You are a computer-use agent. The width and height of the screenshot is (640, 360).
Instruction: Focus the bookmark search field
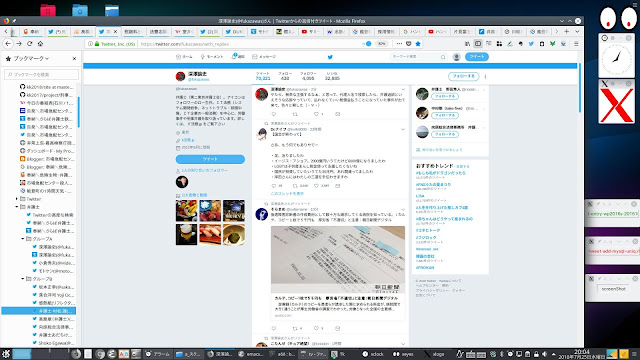tap(42, 74)
